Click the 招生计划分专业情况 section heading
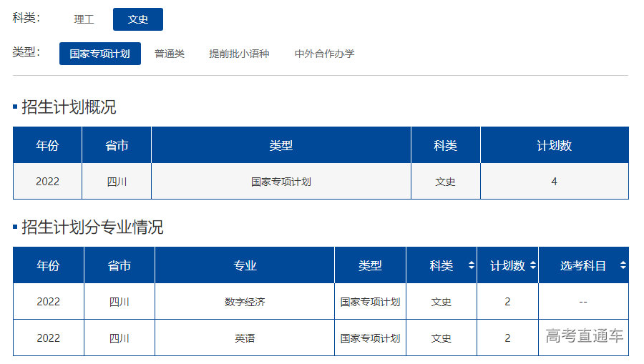The height and width of the screenshot is (364, 644). [92, 227]
